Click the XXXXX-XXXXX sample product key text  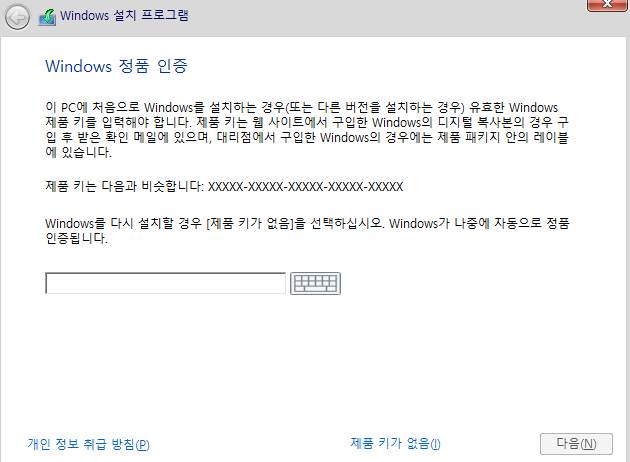pyautogui.click(x=305, y=187)
